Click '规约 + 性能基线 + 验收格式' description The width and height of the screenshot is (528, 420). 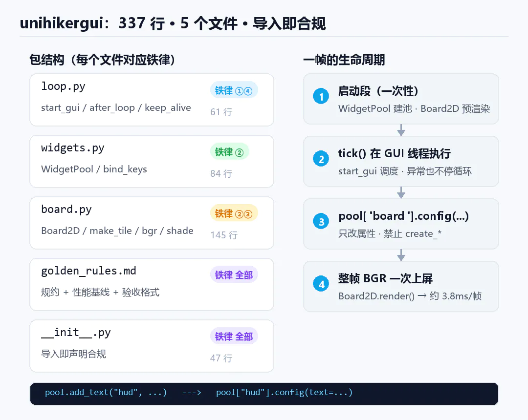(x=100, y=292)
